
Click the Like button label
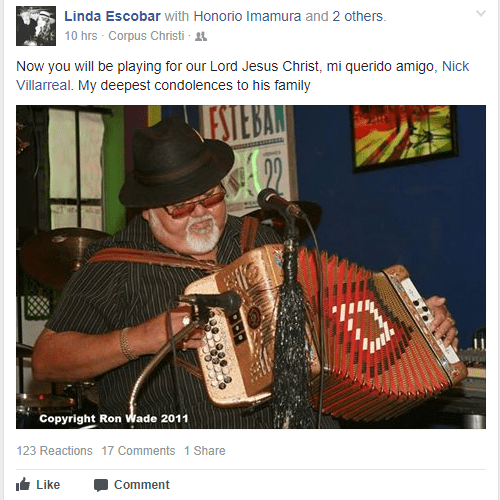click(x=48, y=485)
